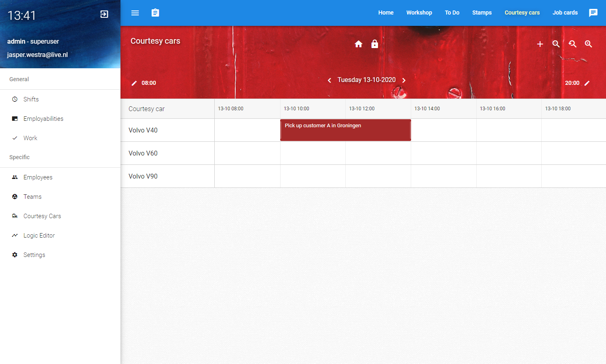Image resolution: width=606 pixels, height=364 pixels.
Task: Click the Work checkmark icon
Action: (x=15, y=138)
